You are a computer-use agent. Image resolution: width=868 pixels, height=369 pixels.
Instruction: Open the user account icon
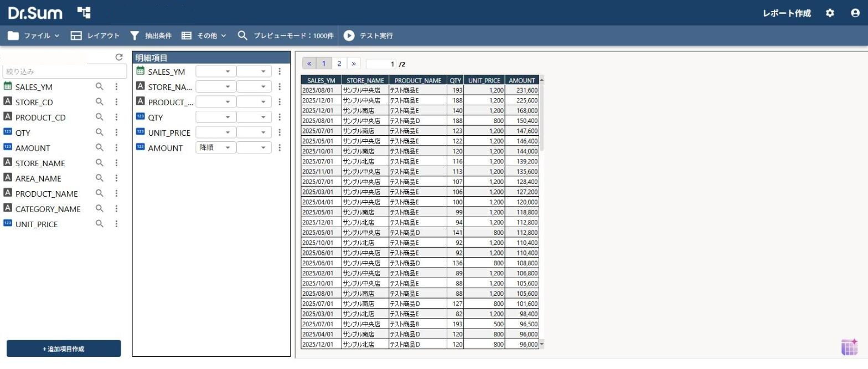point(855,13)
